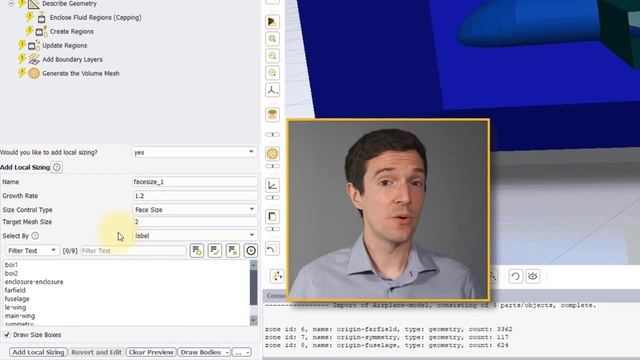
Task: Click the round mesh display icon
Action: (x=272, y=154)
